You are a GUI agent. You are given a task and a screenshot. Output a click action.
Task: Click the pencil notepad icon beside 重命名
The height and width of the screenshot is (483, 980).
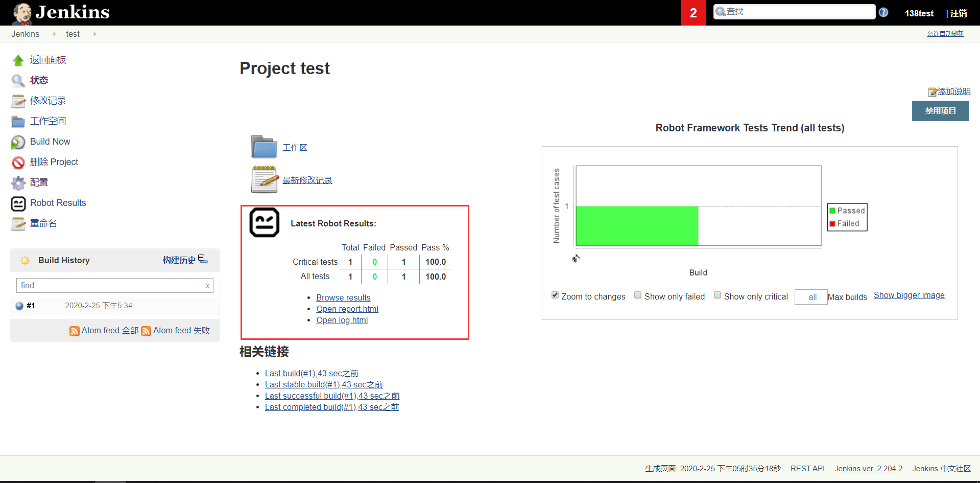(x=18, y=224)
